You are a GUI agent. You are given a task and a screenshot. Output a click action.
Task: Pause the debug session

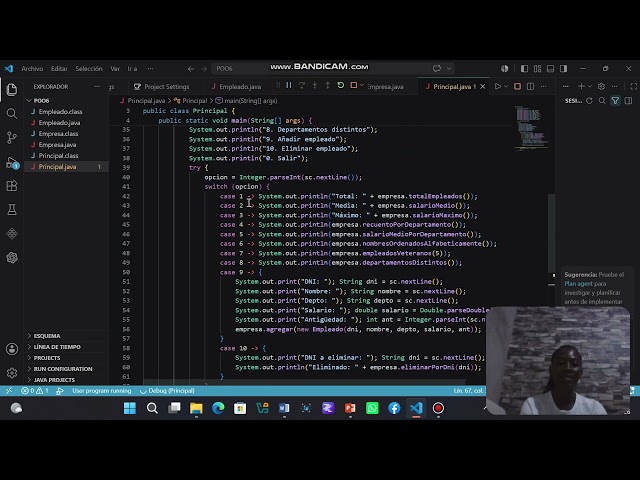289,85
